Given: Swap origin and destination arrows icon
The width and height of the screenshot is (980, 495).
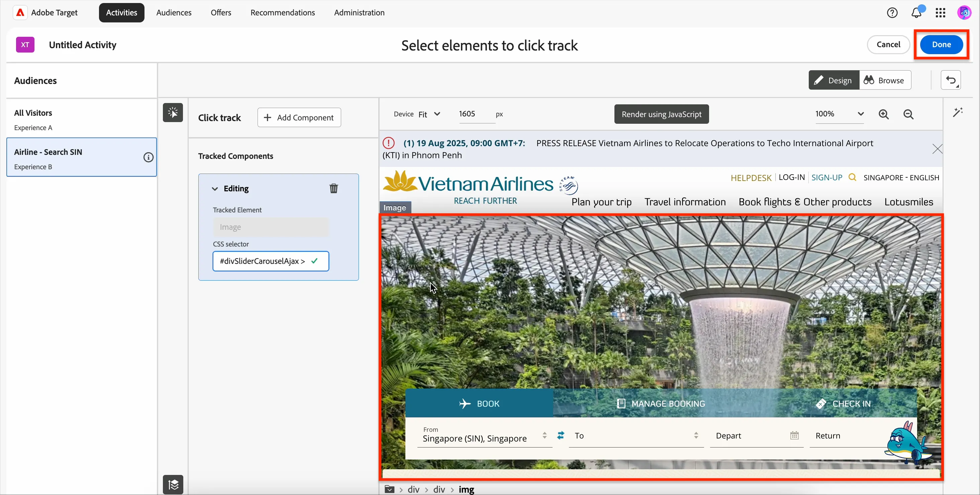Looking at the screenshot, I should (561, 435).
